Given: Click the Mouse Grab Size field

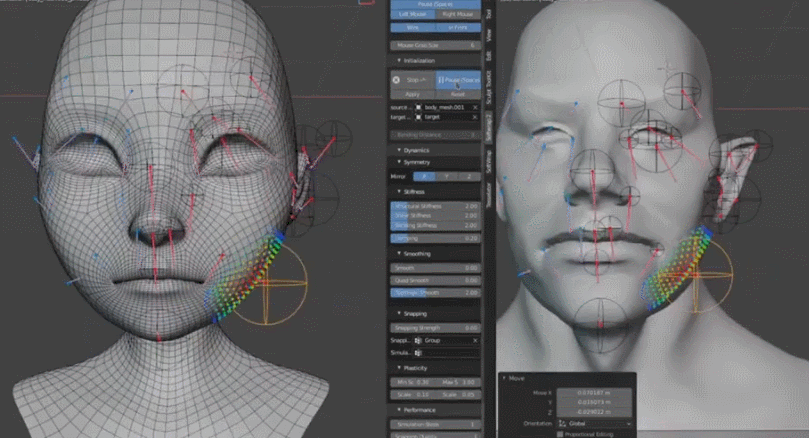Looking at the screenshot, I should click(435, 45).
